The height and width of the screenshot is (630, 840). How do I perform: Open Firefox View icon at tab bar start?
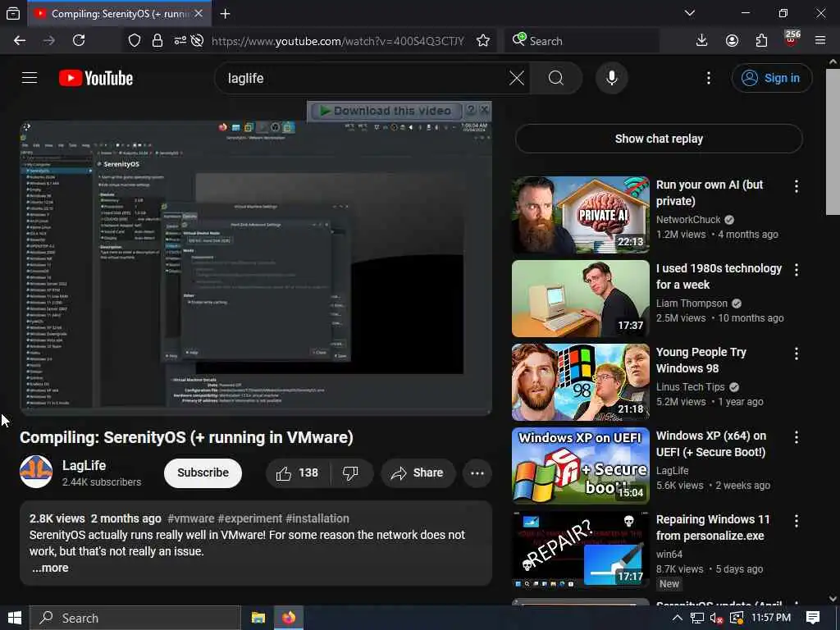(x=13, y=14)
